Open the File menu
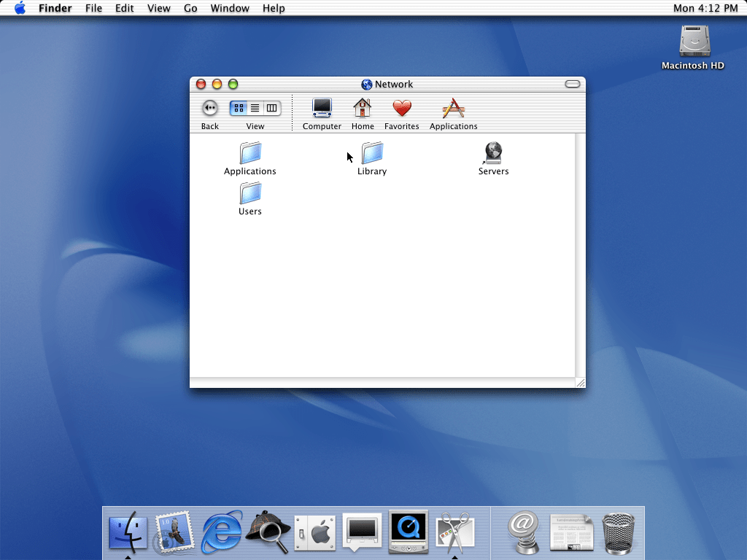The image size is (747, 560). click(x=93, y=8)
